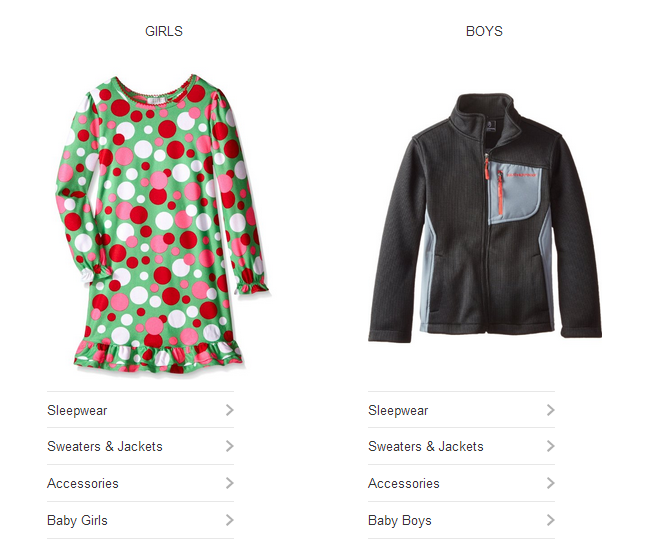
Task: Open Sweaters & Jackets under Girls
Action: 140,446
